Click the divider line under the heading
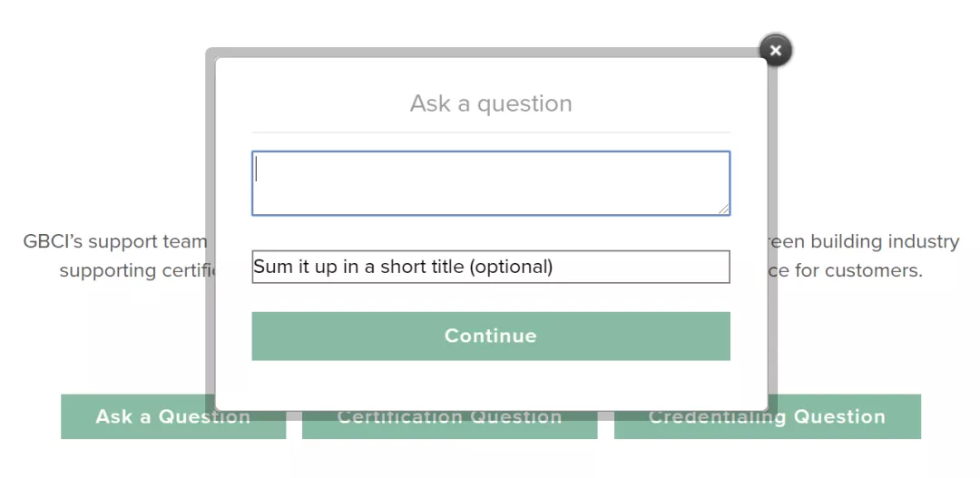 coord(491,133)
